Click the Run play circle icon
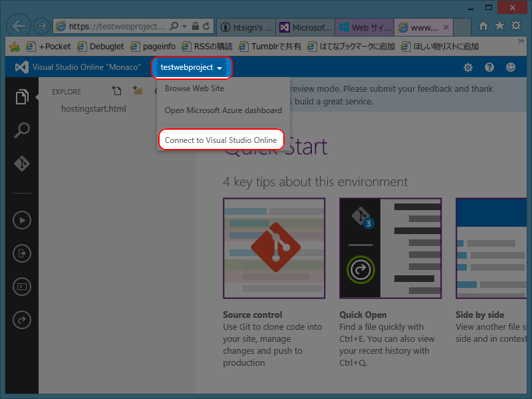Viewport: 532px width, 399px height. pos(22,220)
